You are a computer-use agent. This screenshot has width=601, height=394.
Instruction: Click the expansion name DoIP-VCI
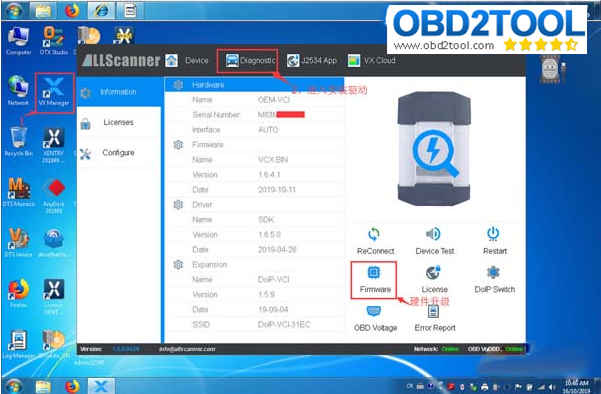[273, 280]
